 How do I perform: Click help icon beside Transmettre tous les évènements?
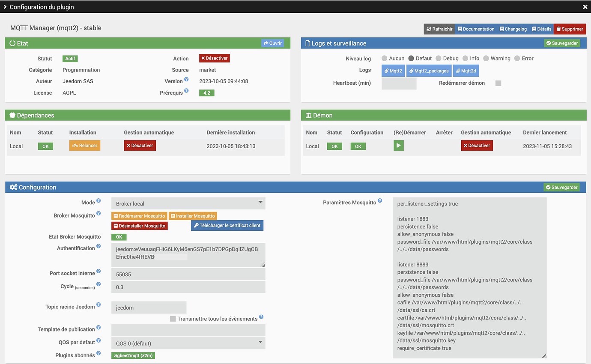click(261, 317)
